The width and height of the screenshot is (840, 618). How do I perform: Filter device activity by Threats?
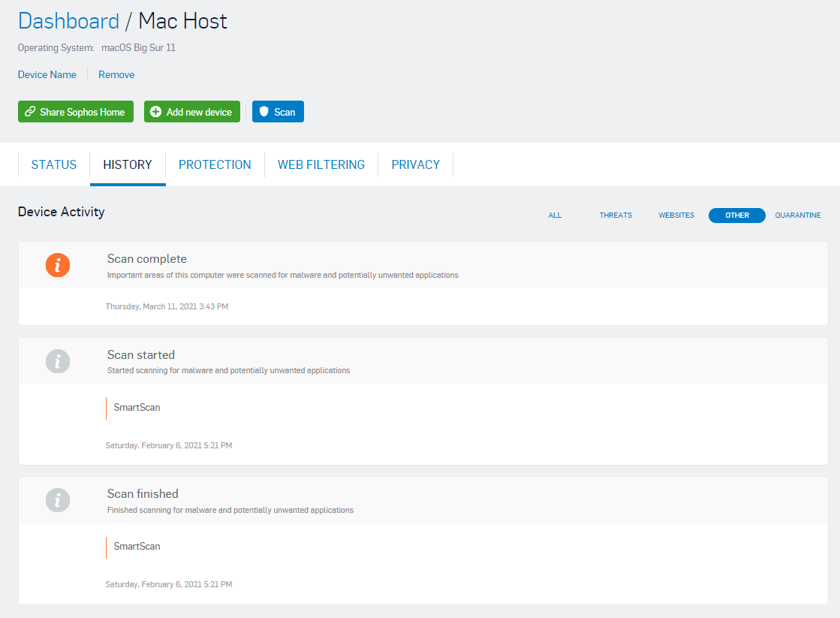tap(616, 216)
